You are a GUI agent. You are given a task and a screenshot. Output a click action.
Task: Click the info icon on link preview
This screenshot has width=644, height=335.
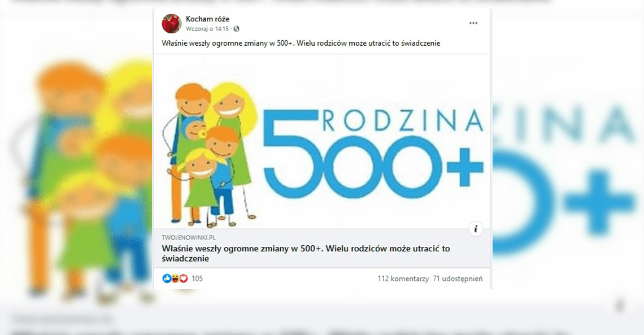click(476, 229)
